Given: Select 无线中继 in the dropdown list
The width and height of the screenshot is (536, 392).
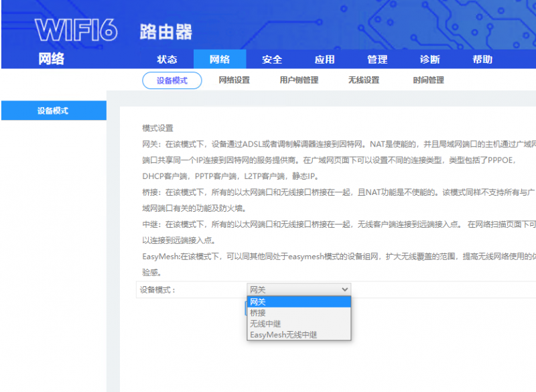Looking at the screenshot, I should (x=299, y=324).
